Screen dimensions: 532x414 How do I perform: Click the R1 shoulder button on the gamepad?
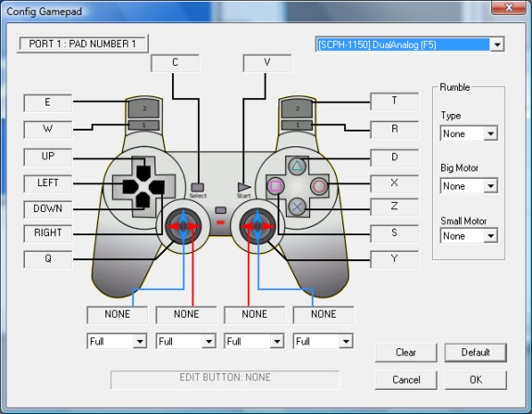tap(297, 125)
